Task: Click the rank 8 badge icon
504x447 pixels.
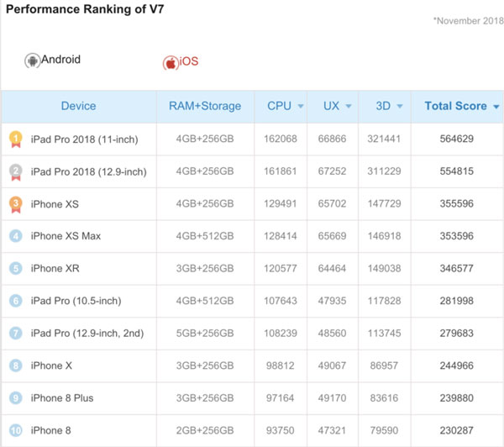Action: click(x=16, y=365)
